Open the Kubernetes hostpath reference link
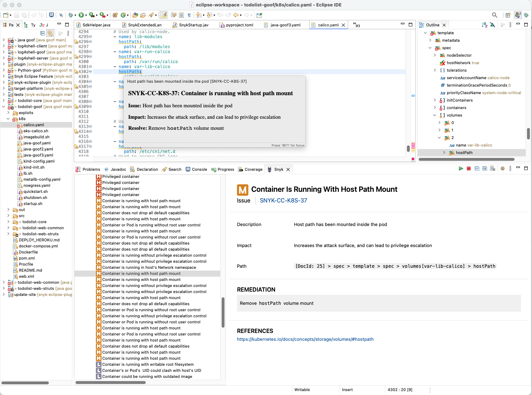The height and width of the screenshot is (395, 532). pyautogui.click(x=305, y=339)
